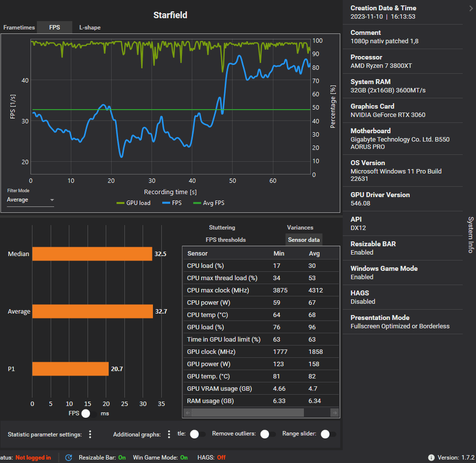This screenshot has width=476, height=463.
Task: Enable Remove outliers switch
Action: [x=268, y=434]
